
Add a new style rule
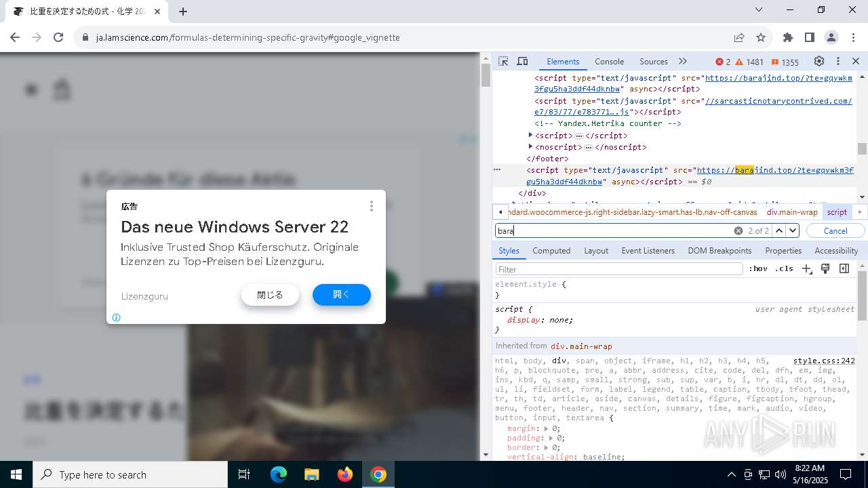pos(806,269)
